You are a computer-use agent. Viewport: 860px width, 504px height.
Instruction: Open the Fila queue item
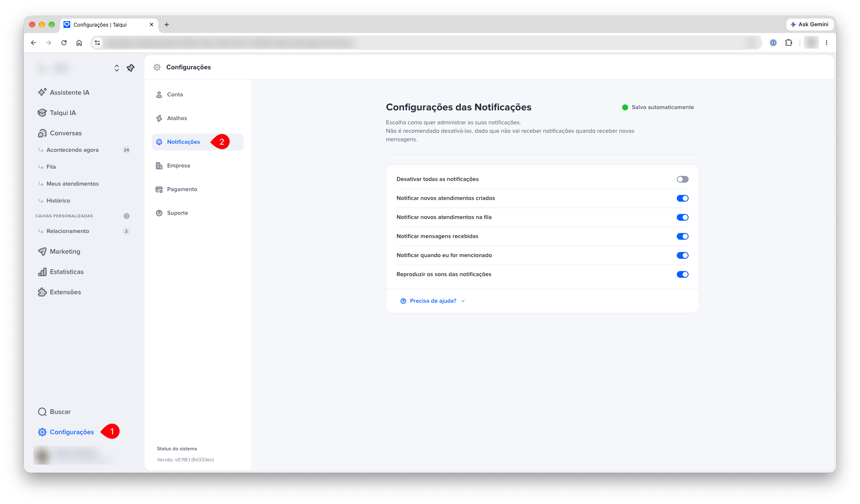point(84,167)
